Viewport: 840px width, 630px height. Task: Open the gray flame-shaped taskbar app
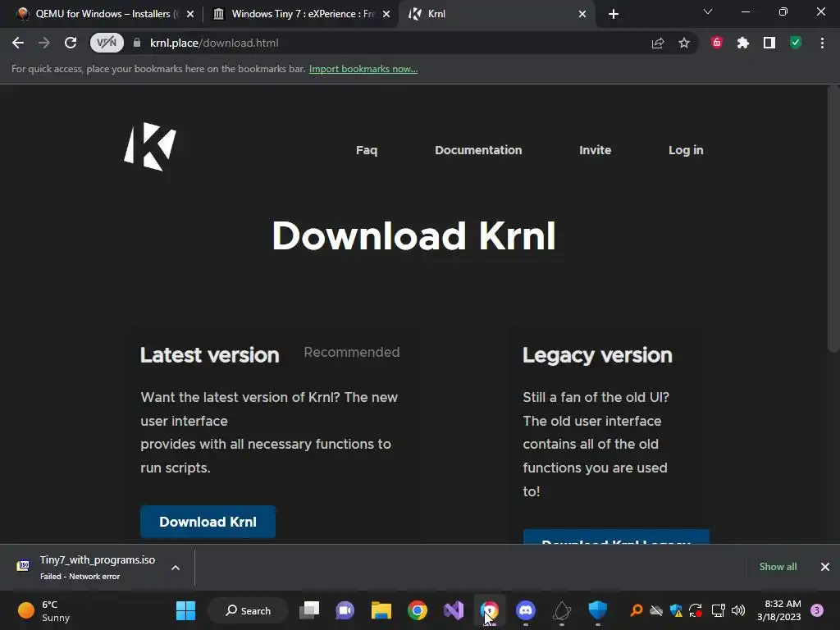point(561,610)
